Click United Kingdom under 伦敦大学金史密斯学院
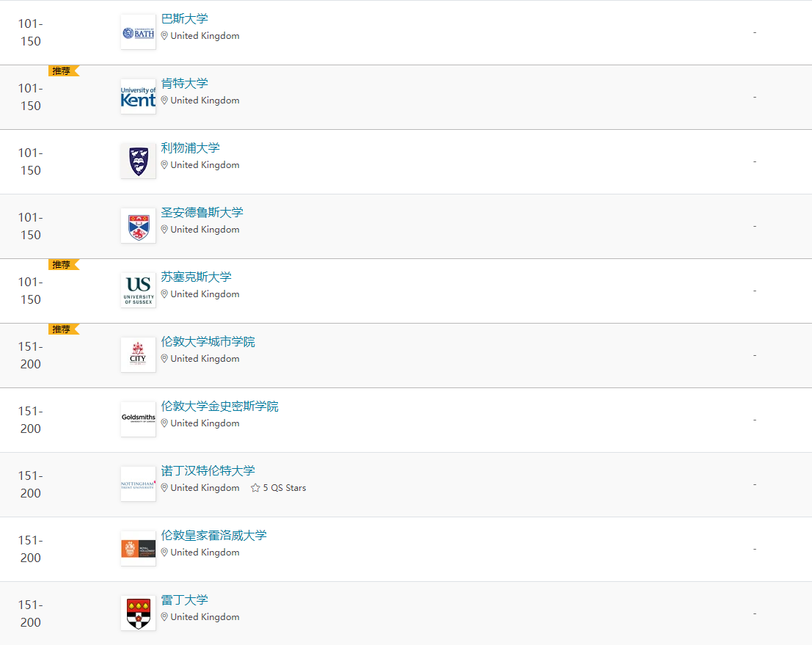Screen dimensions: 812x645 pyautogui.click(x=205, y=423)
